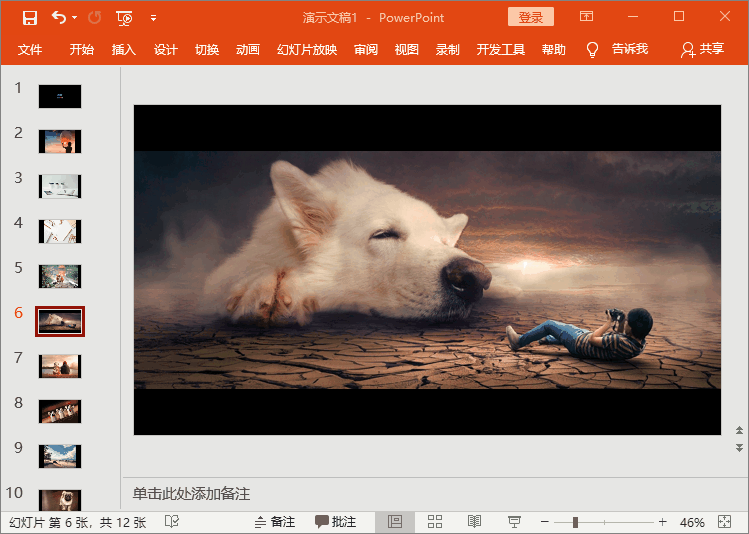Image resolution: width=749 pixels, height=534 pixels.
Task: Select slide 10 pug thumbnail
Action: [60, 500]
